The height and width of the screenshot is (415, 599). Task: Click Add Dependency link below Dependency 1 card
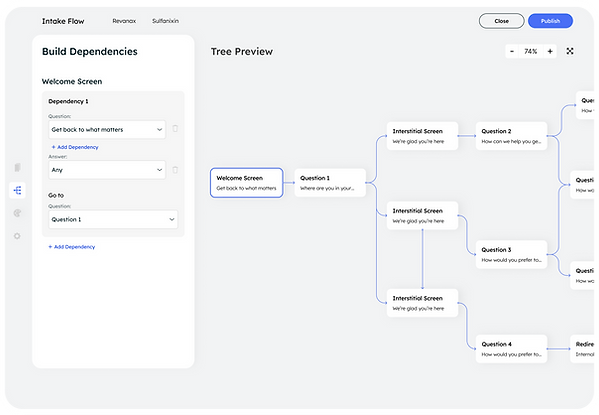click(72, 247)
